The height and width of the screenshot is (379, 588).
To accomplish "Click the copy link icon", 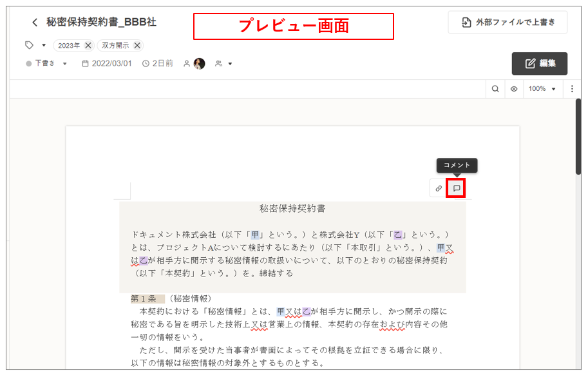I will [x=439, y=189].
